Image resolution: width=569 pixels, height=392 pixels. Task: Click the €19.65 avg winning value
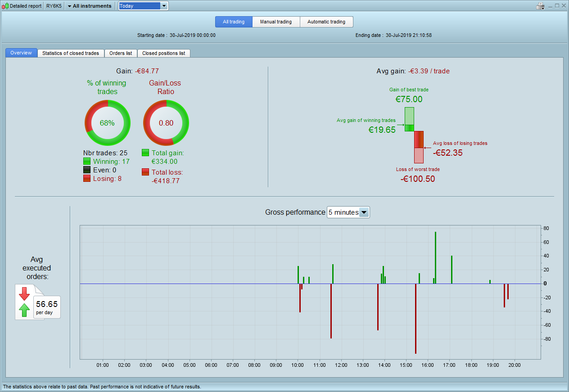click(382, 130)
